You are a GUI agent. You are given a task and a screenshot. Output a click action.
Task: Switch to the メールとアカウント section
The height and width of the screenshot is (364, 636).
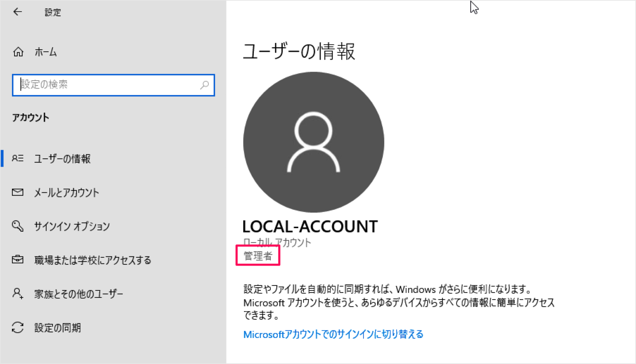point(67,192)
